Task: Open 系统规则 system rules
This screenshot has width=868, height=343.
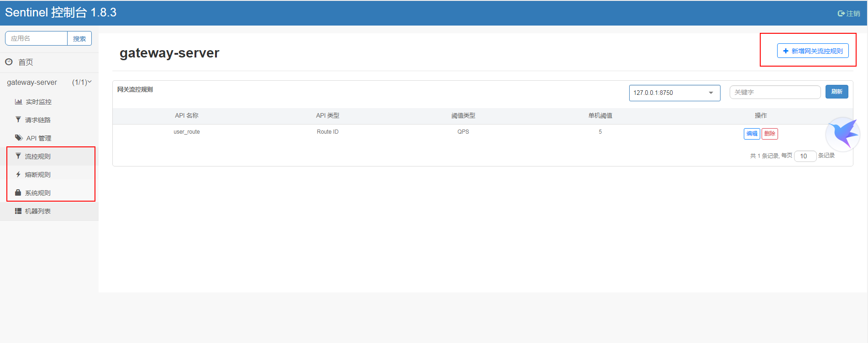Action: click(x=38, y=193)
